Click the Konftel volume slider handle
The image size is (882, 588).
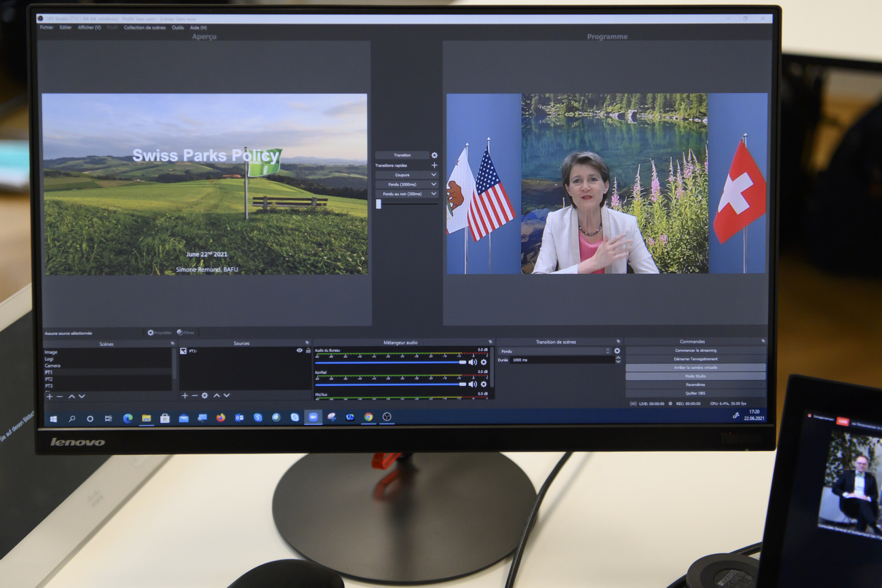click(x=463, y=384)
